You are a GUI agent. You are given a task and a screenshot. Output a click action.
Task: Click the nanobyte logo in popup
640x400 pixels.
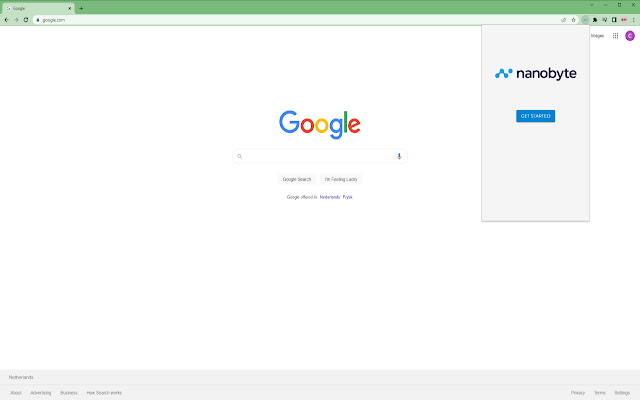coord(536,73)
